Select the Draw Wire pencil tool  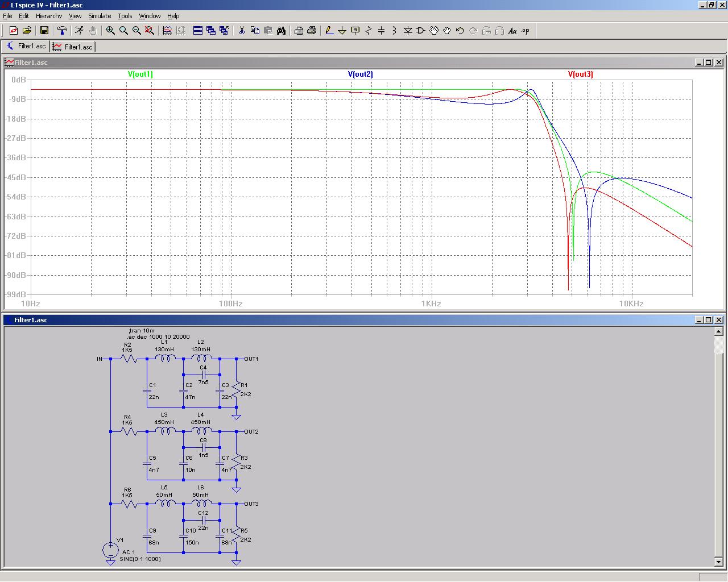329,31
